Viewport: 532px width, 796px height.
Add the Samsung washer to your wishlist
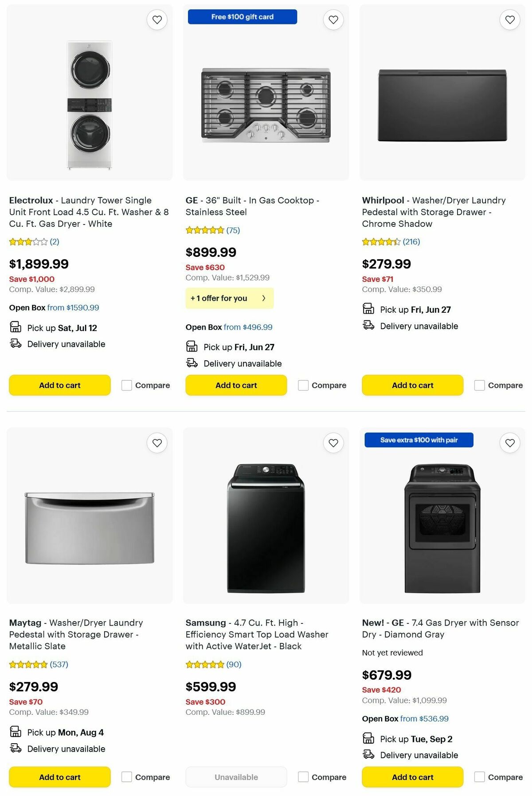point(333,443)
